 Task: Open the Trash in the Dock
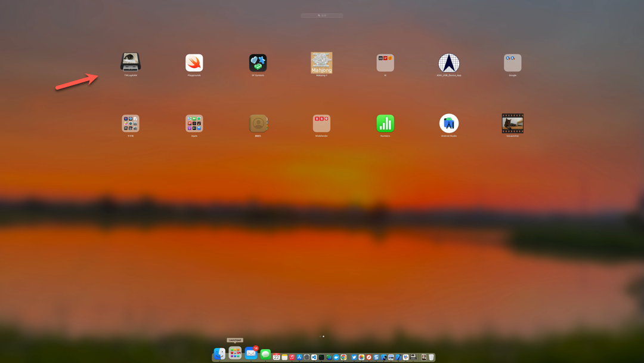pos(431,357)
